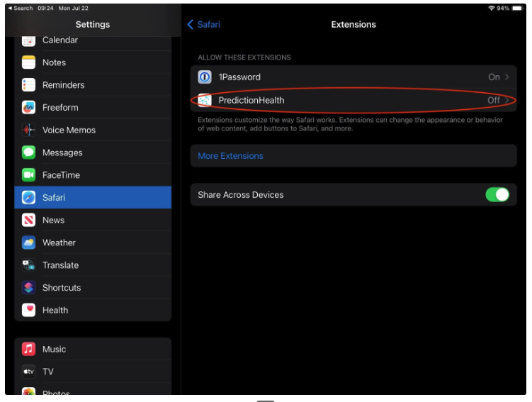
Task: Click the Reminders app icon
Action: [x=28, y=85]
